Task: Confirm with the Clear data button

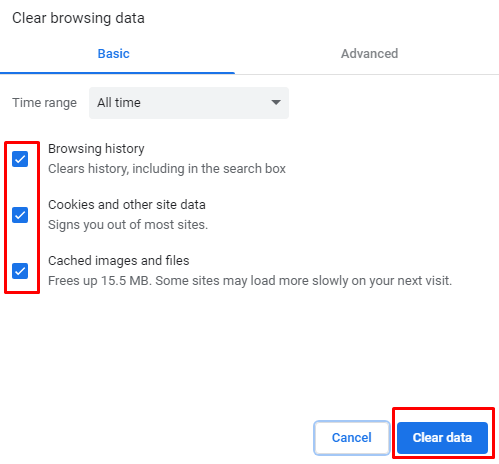Action: [442, 438]
